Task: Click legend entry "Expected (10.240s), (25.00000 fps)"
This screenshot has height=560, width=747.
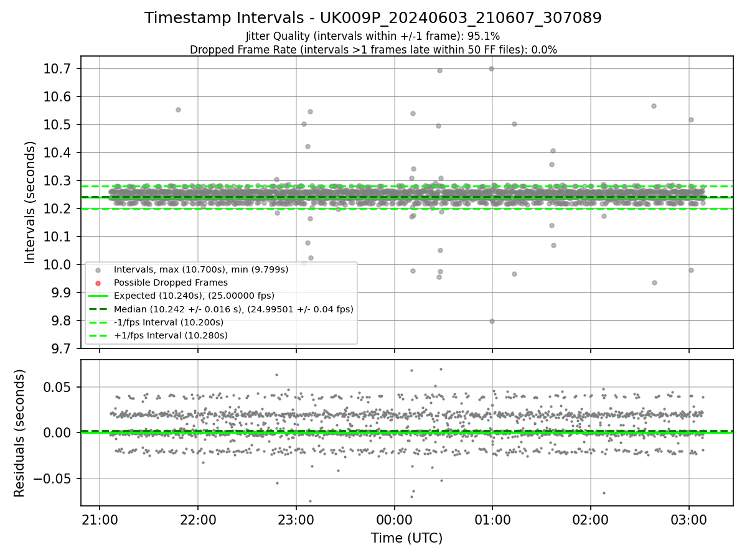Action: point(194,296)
